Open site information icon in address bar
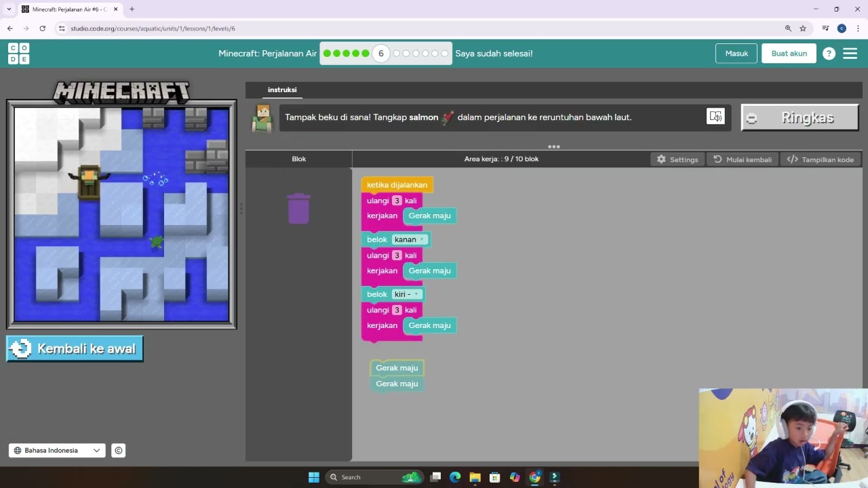The width and height of the screenshot is (868, 488). tap(62, 28)
